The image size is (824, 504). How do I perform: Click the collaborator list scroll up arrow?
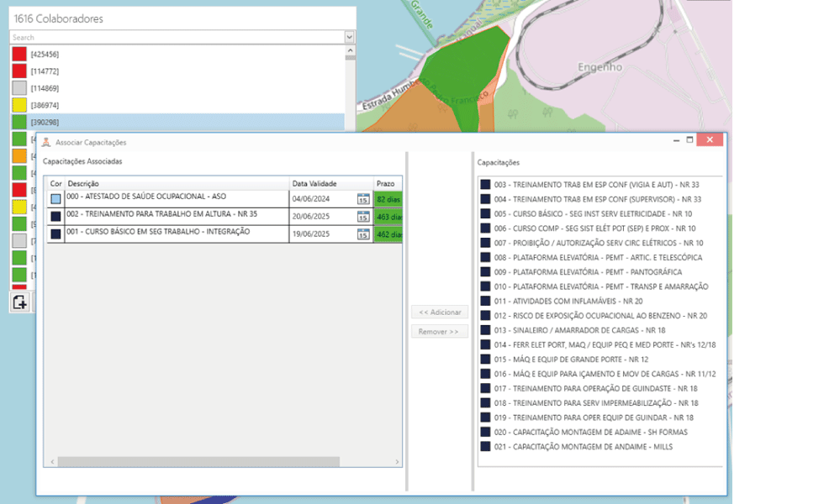pyautogui.click(x=350, y=50)
